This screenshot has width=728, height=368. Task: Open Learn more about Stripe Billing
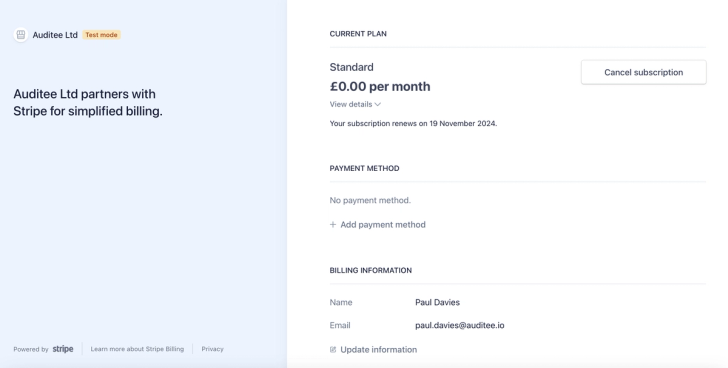(x=137, y=349)
